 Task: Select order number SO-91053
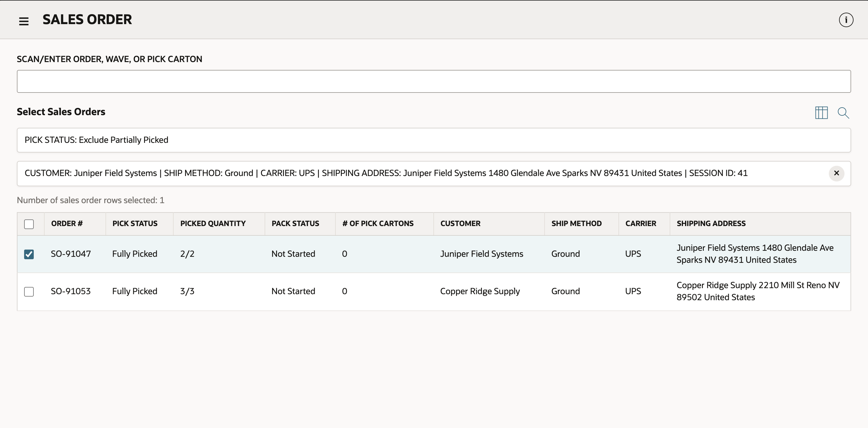(x=71, y=291)
